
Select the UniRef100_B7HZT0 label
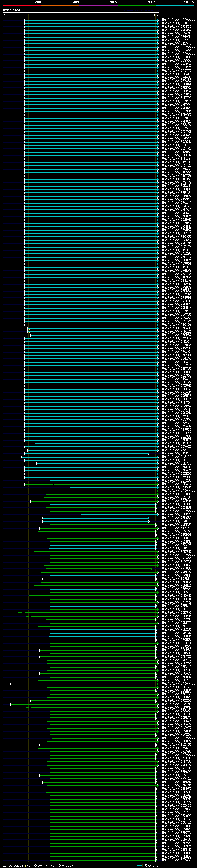(177, 833)
